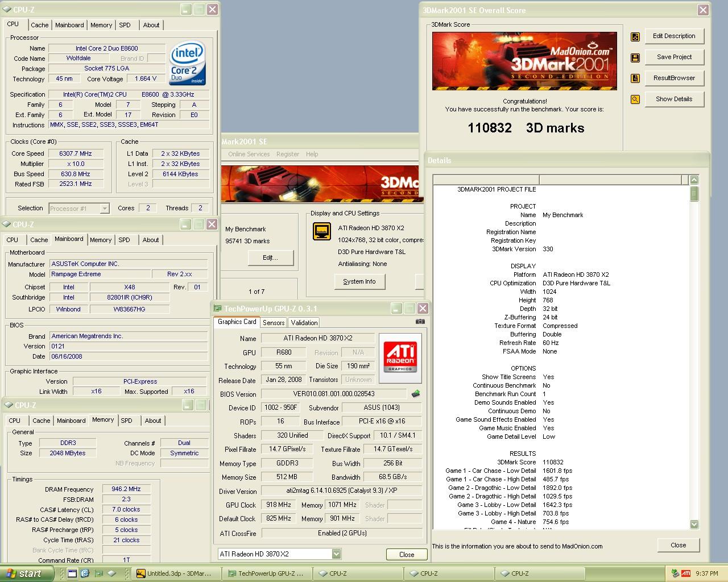This screenshot has height=582, width=728.
Task: Open CPU tab in middle CPU-Z window
Action: [x=13, y=240]
